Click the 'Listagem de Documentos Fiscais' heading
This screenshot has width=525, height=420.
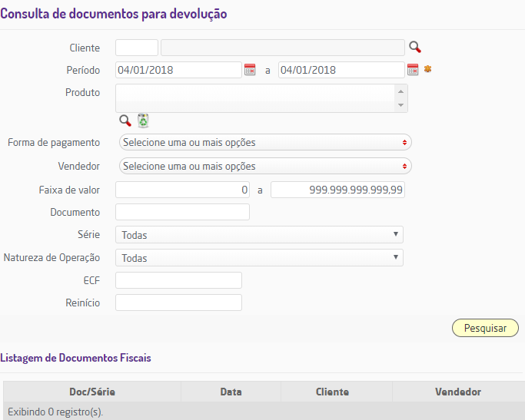point(75,358)
